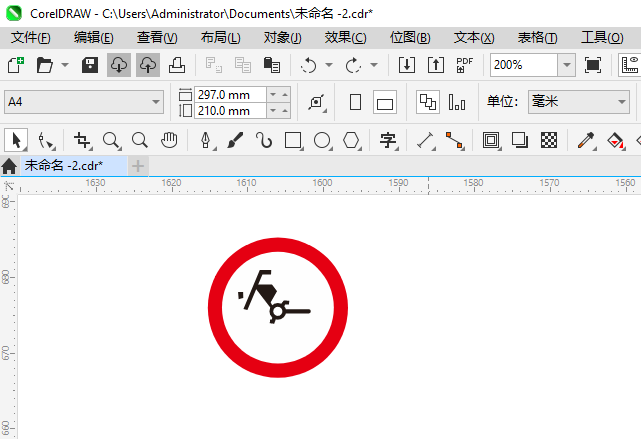Open the A4 page size dropdown
The height and width of the screenshot is (439, 641).
pos(84,102)
